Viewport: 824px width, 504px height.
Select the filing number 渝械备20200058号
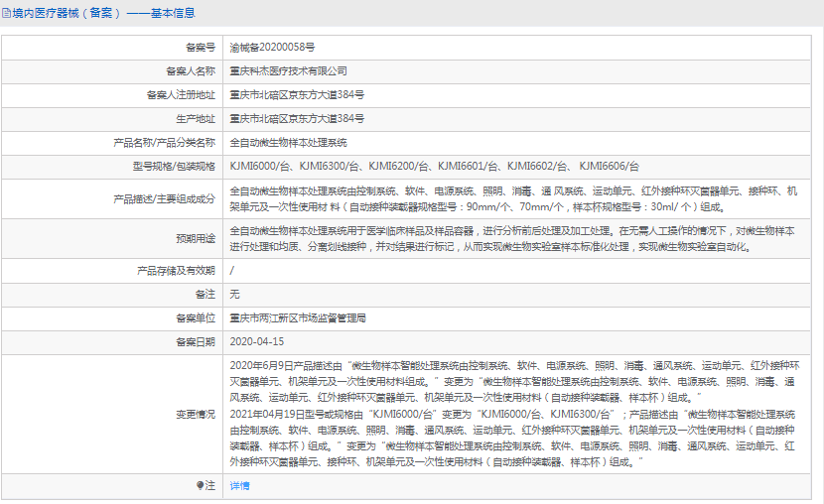272,48
